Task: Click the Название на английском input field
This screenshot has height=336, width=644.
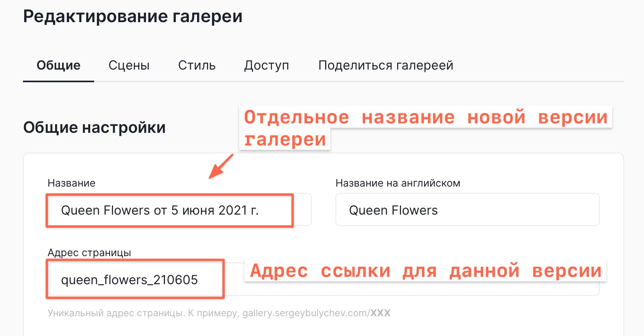Action: click(x=467, y=210)
